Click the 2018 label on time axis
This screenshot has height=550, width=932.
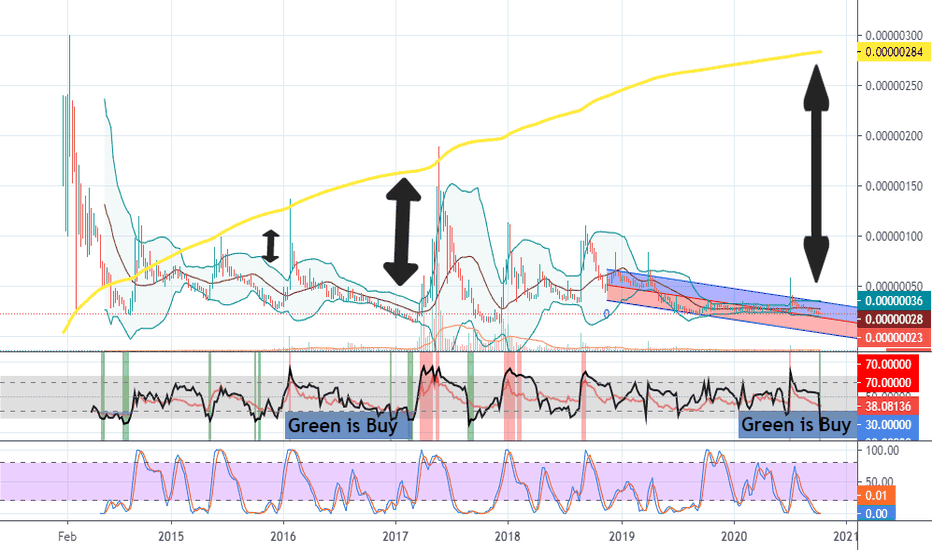(507, 536)
